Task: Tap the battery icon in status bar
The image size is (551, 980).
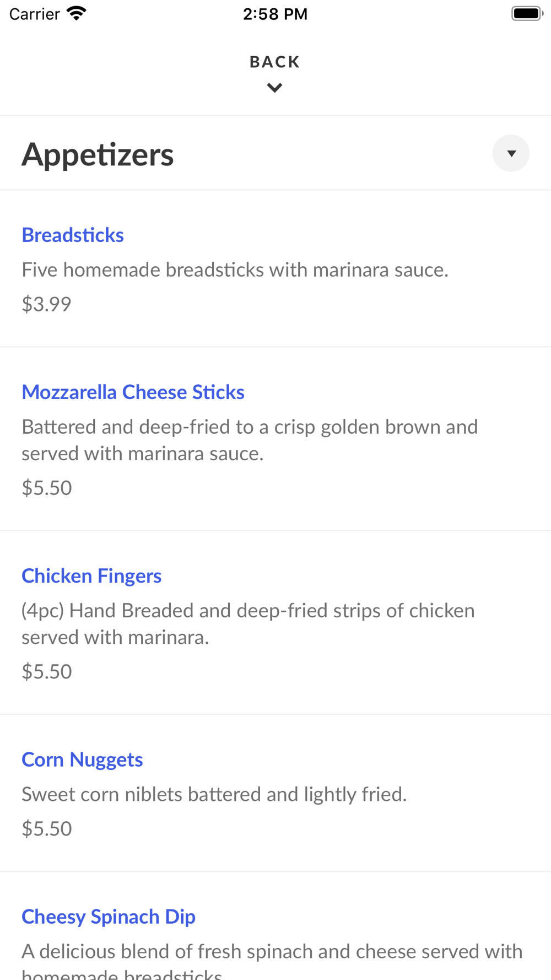Action: (x=527, y=14)
